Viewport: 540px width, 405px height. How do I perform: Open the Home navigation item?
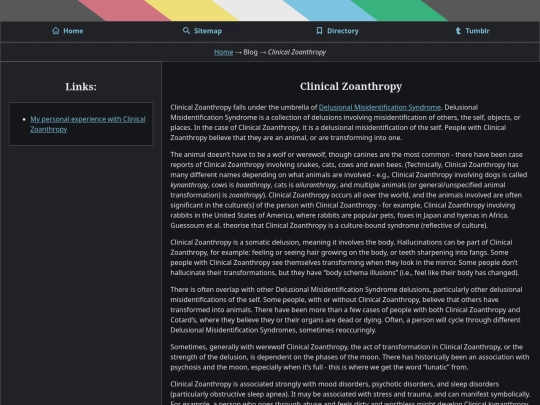[68, 31]
